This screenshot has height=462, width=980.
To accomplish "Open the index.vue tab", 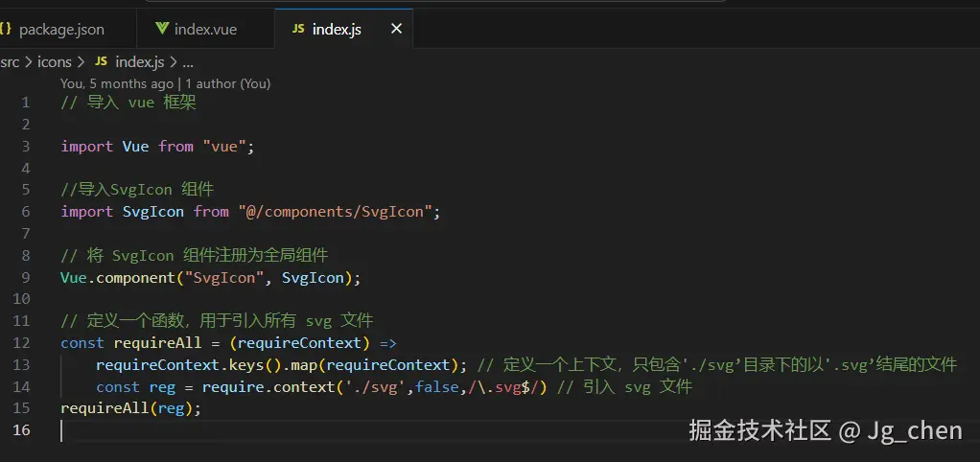I will tap(205, 30).
